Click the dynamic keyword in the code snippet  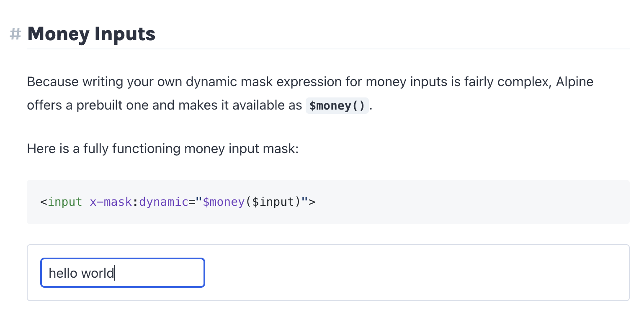coord(164,202)
